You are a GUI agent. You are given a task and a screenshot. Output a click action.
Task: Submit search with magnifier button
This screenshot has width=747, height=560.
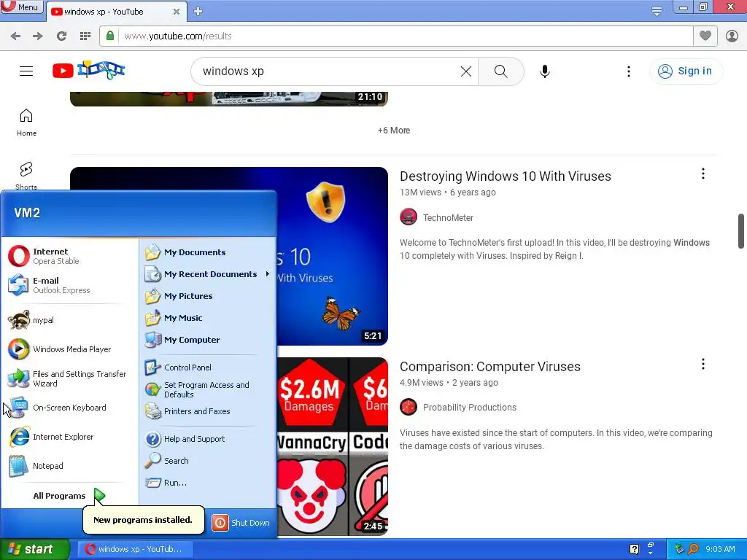pos(500,71)
